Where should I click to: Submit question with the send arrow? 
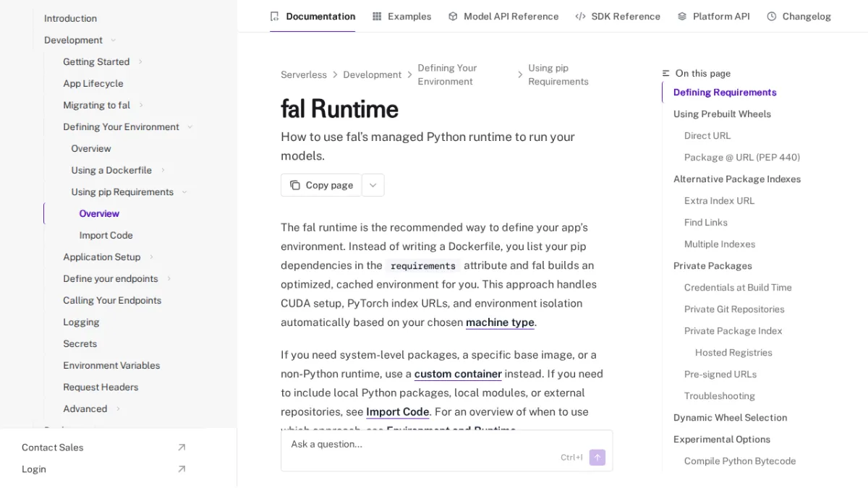[x=597, y=457]
